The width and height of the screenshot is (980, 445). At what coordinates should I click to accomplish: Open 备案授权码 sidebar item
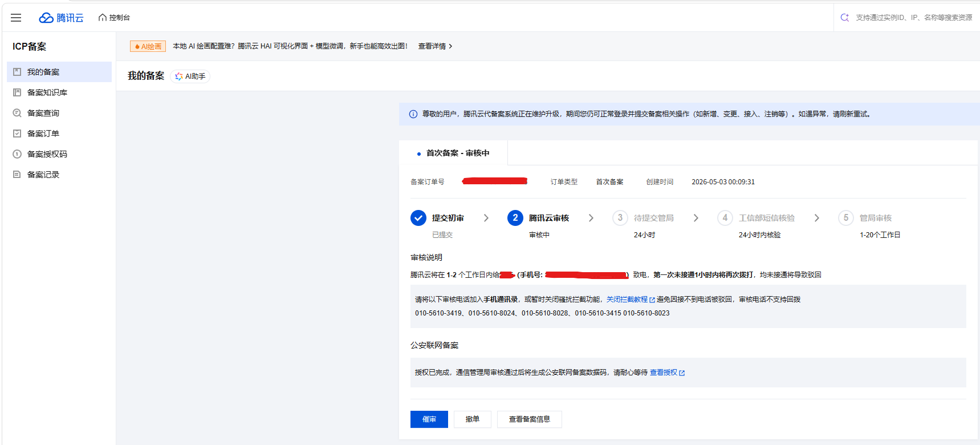[x=59, y=154]
